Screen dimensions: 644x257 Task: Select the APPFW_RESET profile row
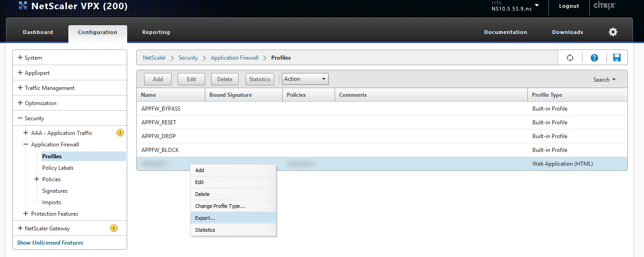click(382, 123)
